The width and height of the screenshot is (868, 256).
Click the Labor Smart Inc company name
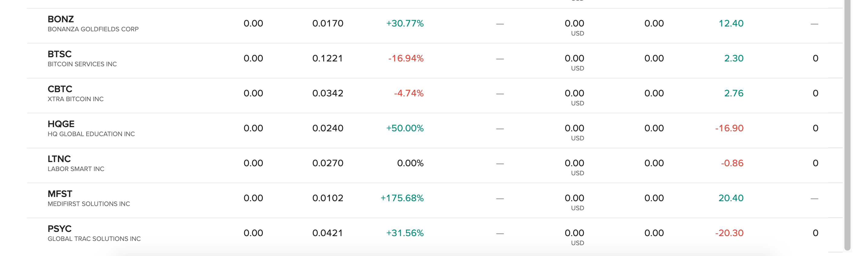[76, 169]
